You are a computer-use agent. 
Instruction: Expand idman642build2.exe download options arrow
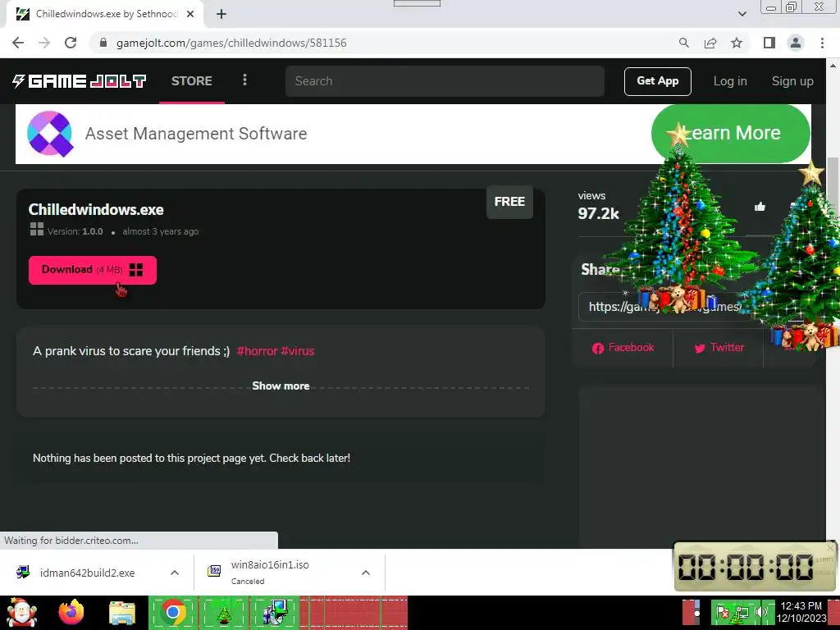(175, 573)
